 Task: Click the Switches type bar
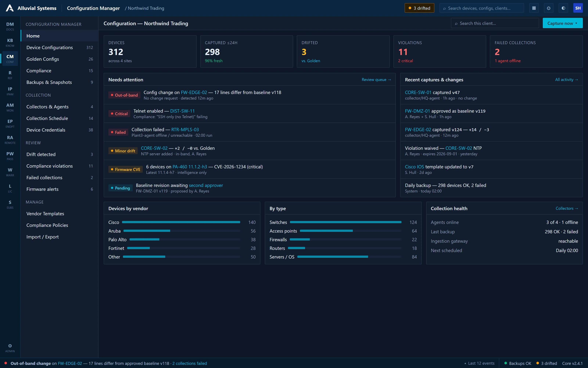point(345,222)
